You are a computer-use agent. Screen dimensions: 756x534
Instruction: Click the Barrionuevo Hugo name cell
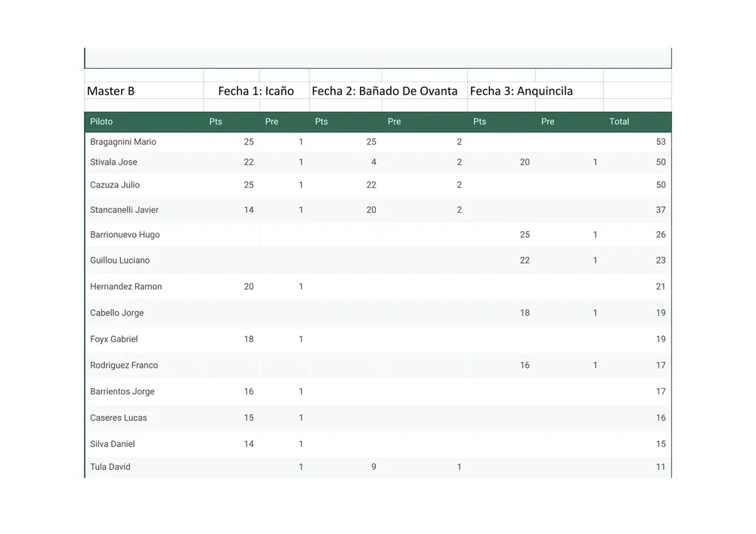pyautogui.click(x=125, y=235)
